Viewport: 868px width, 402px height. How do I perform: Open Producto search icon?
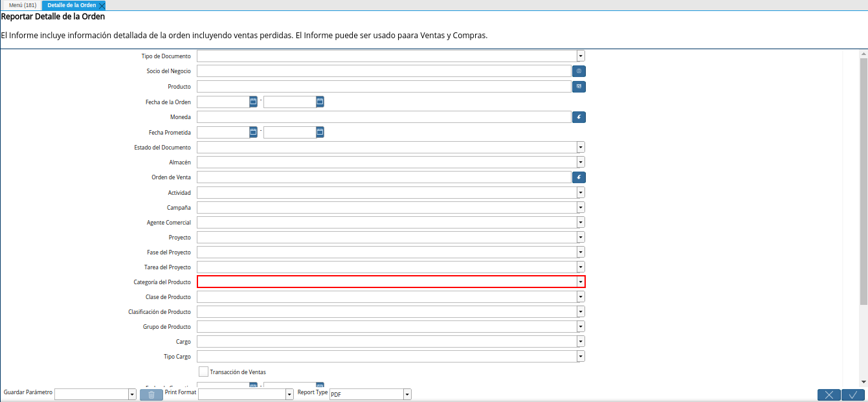pos(579,86)
